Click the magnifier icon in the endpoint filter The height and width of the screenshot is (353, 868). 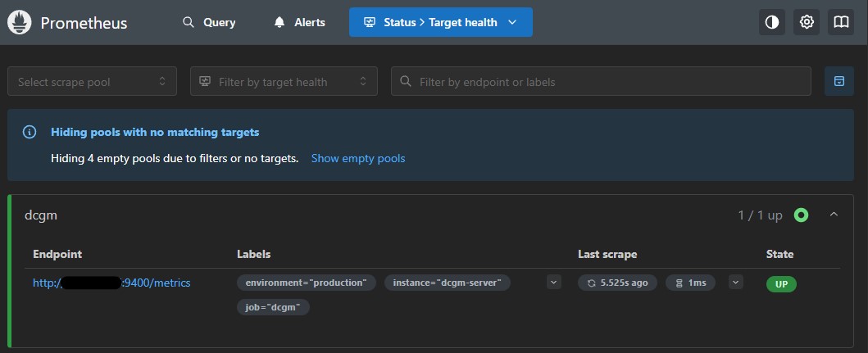[406, 82]
